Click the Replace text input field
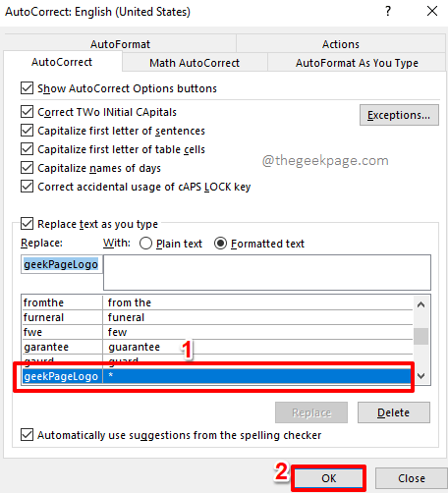Image resolution: width=448 pixels, height=493 pixels. click(62, 264)
